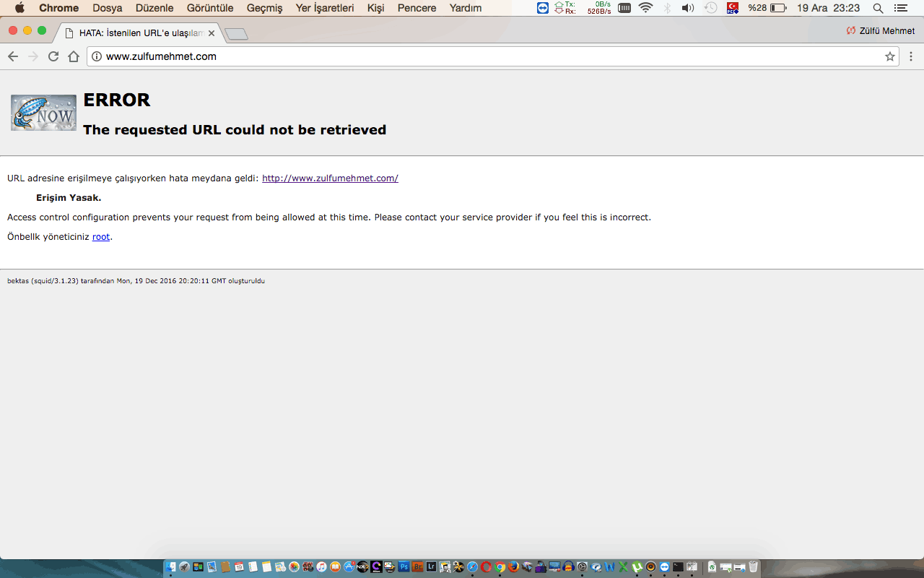The width and height of the screenshot is (924, 578).
Task: Open iBooks from the Dock
Action: coord(335,567)
